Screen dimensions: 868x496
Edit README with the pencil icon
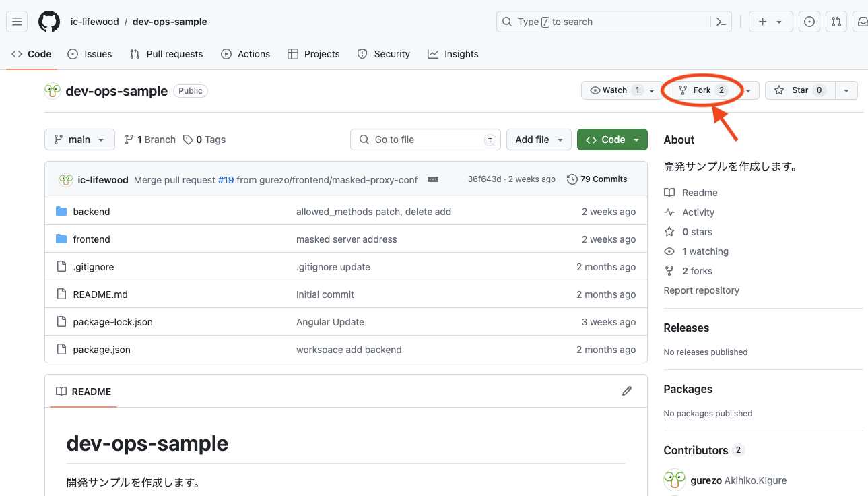(627, 391)
